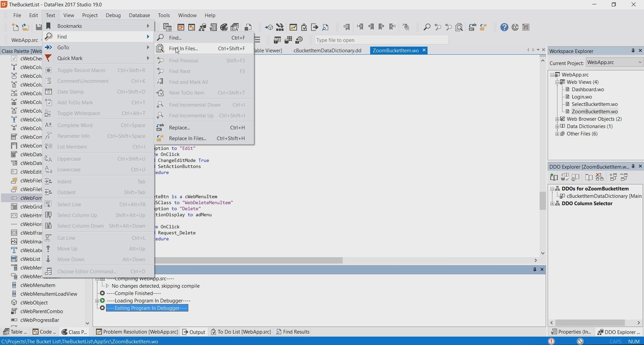Select Find In Files from the submenu
Screen dimensions: 644x345
click(x=183, y=49)
